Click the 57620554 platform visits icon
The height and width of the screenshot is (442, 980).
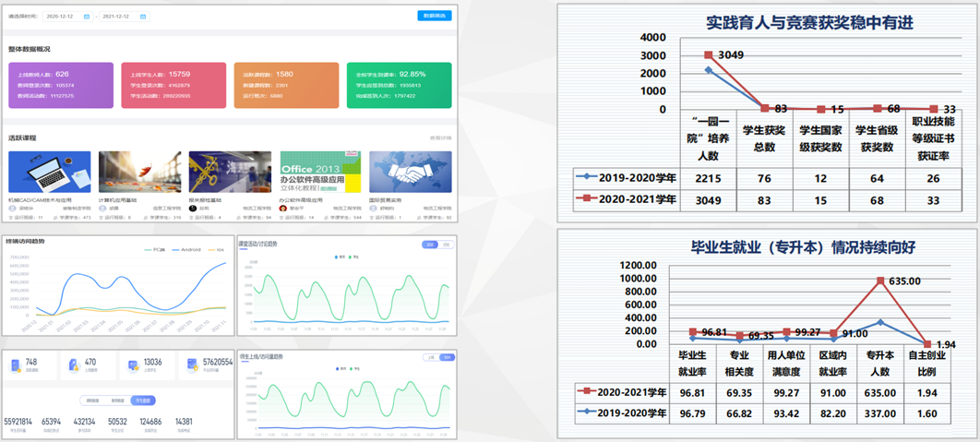[191, 365]
